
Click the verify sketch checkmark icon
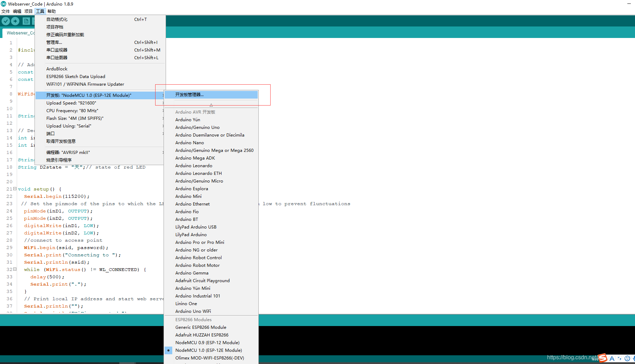click(6, 21)
